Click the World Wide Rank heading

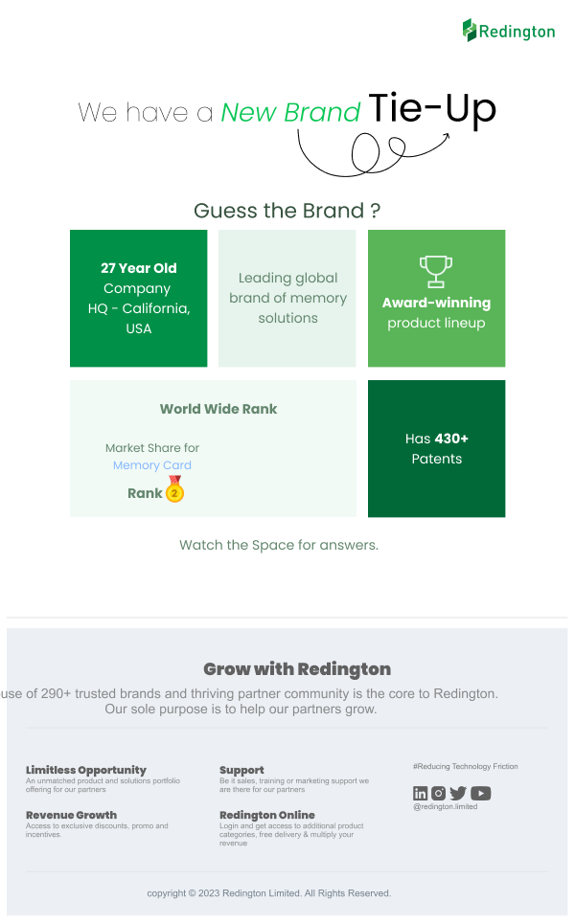218,409
